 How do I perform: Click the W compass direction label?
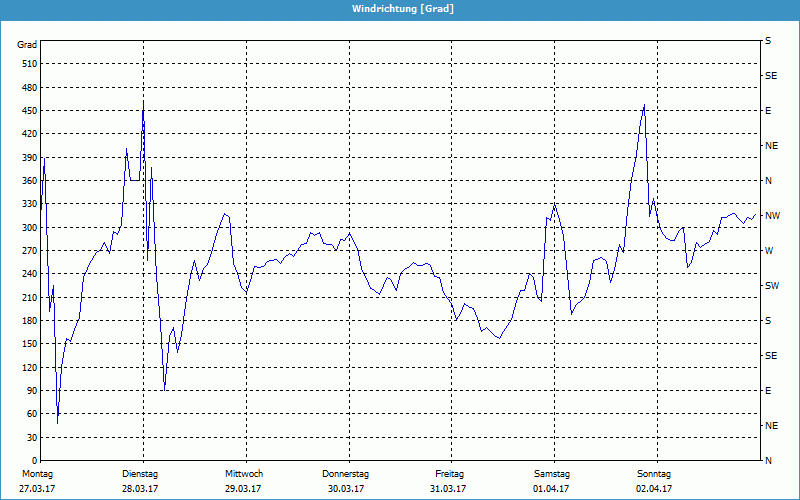click(x=769, y=251)
